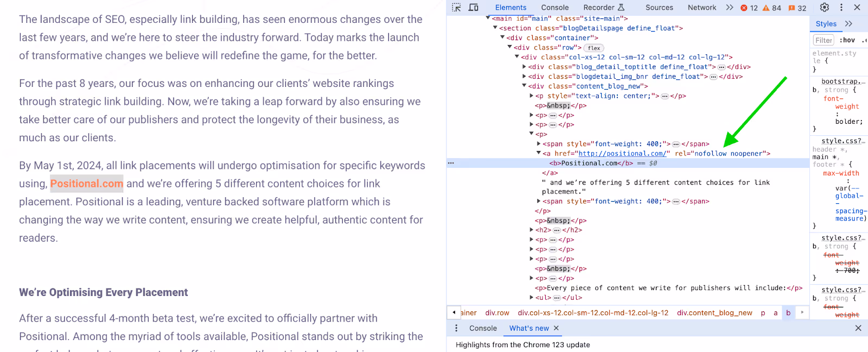
Task: Toggle the :hov element state button
Action: click(x=847, y=40)
